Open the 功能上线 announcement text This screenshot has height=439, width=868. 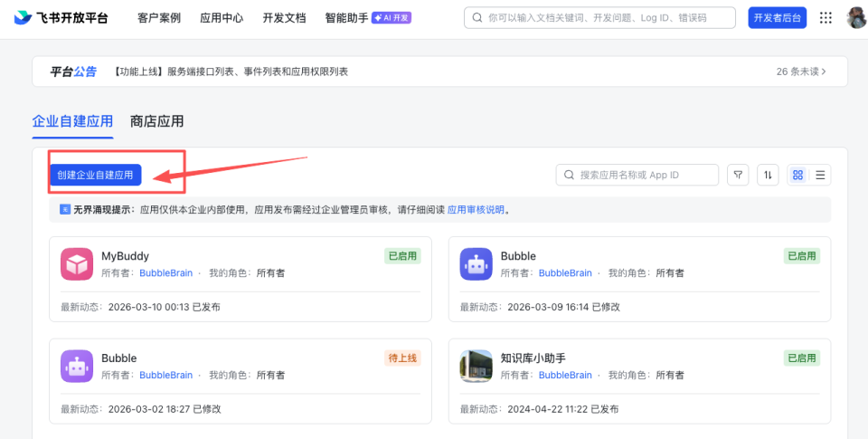tap(231, 72)
